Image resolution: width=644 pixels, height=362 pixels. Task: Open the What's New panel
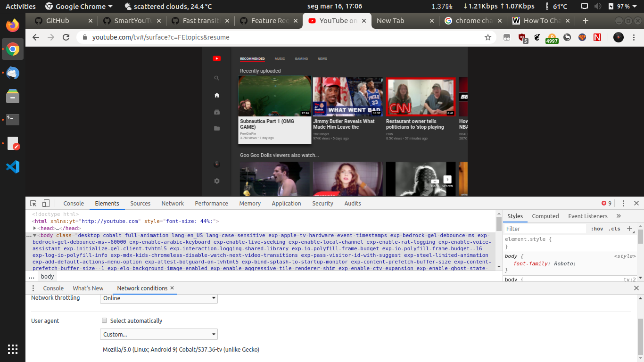point(88,288)
